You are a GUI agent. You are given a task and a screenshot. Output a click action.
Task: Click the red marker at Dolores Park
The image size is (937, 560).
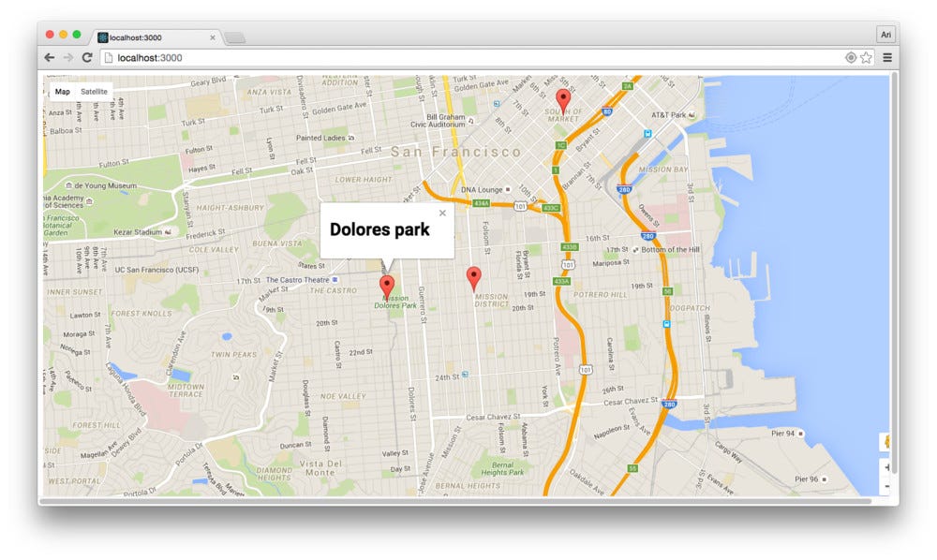(387, 287)
